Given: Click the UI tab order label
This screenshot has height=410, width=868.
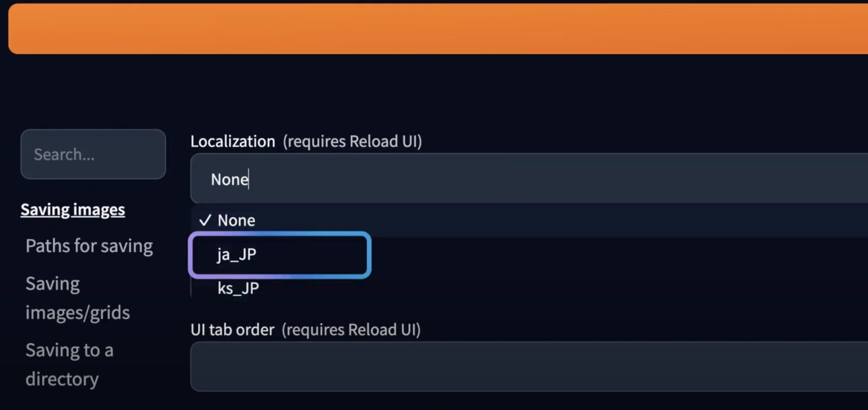Looking at the screenshot, I should (x=232, y=330).
